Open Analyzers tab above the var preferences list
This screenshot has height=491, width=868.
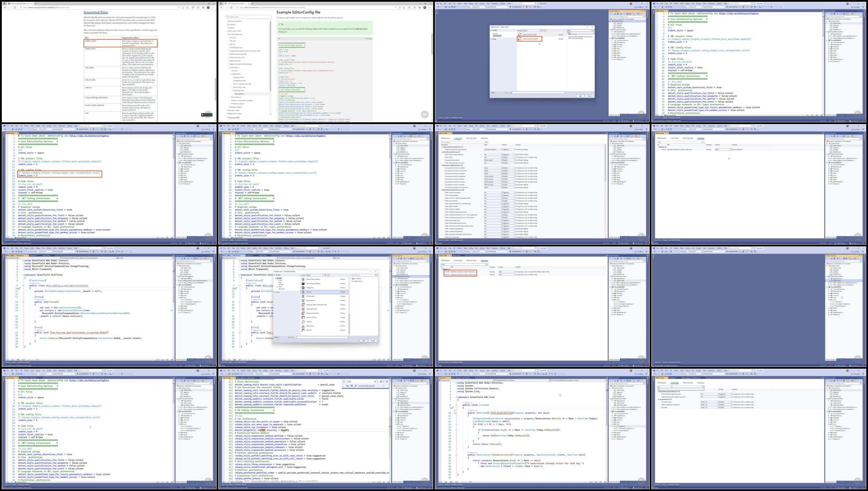point(700,383)
